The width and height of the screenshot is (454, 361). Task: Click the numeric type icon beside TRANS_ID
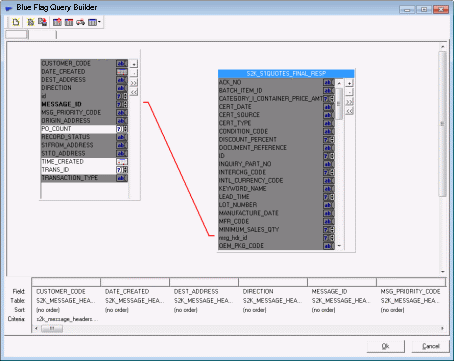[122, 170]
